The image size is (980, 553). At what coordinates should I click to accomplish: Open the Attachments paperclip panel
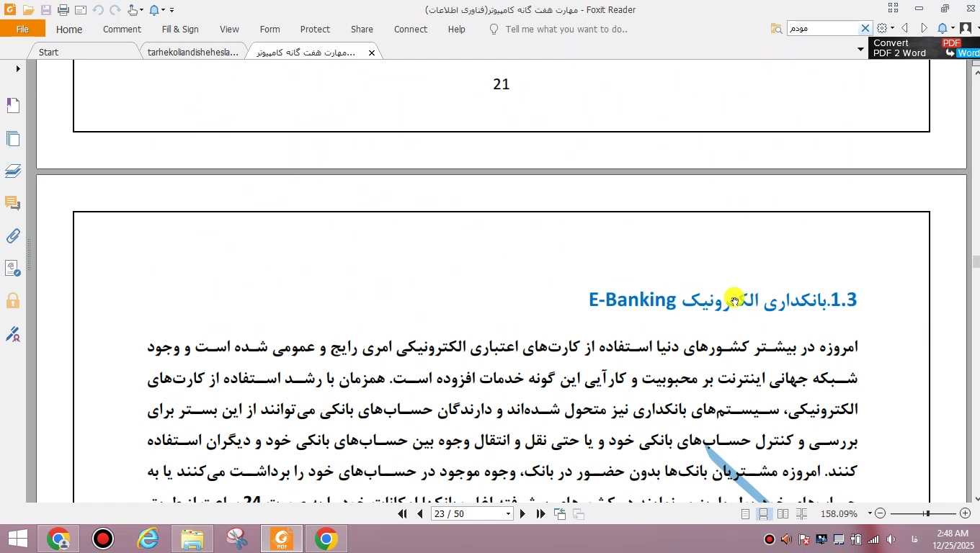pos(13,236)
